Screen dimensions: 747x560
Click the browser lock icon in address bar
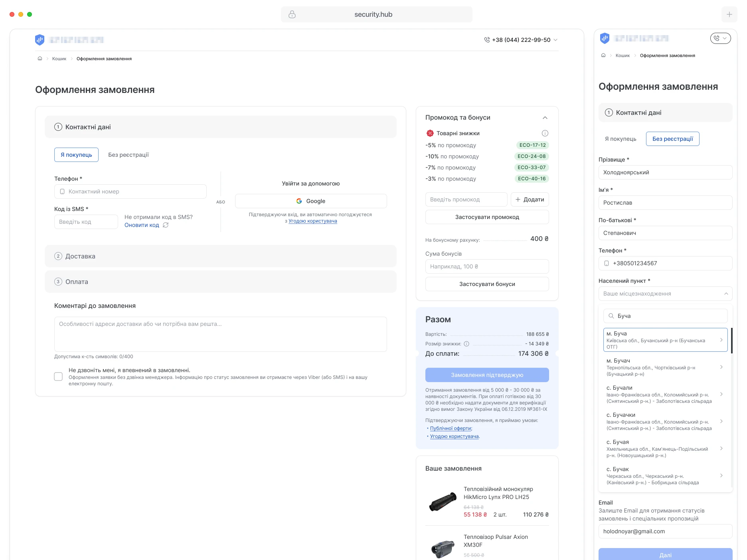coord(292,14)
